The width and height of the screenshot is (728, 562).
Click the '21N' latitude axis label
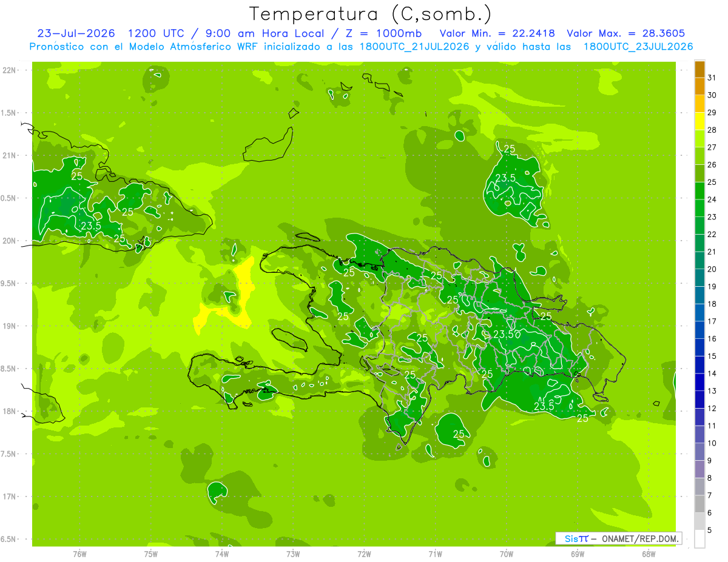point(9,155)
